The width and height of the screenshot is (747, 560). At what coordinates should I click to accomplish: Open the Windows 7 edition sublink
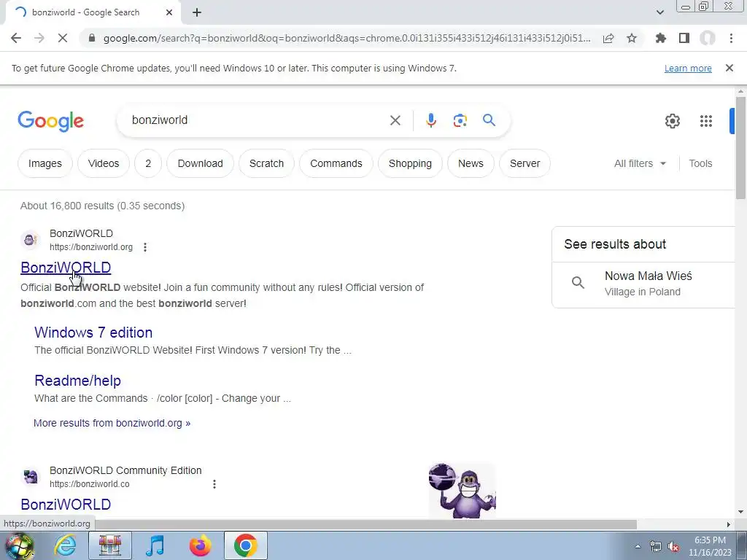pos(93,332)
